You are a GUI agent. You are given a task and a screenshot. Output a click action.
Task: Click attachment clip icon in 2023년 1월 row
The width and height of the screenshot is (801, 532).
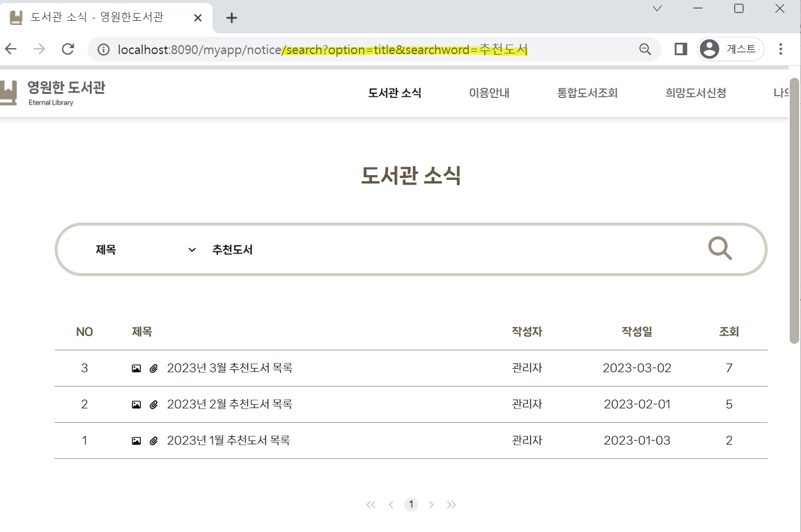point(153,441)
